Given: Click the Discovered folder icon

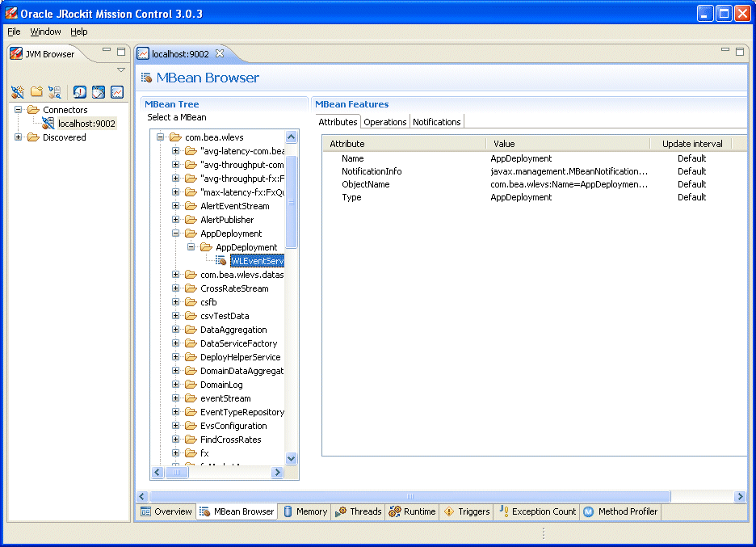Looking at the screenshot, I should pos(33,137).
